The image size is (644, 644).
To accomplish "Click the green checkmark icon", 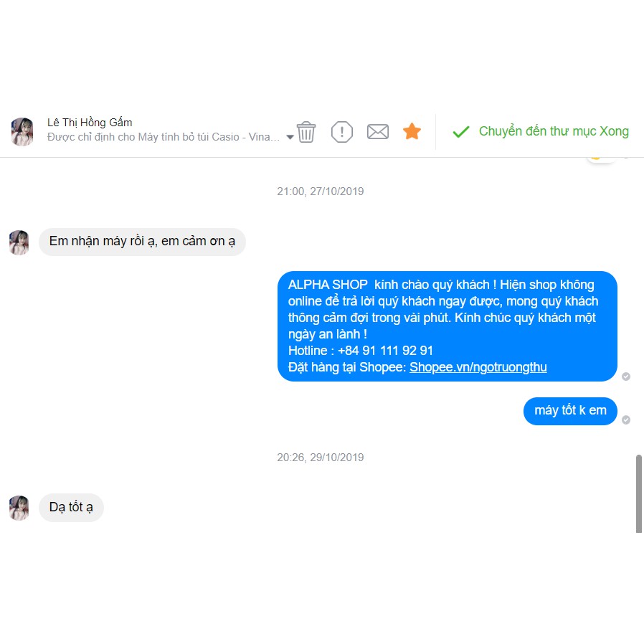I will 461,132.
